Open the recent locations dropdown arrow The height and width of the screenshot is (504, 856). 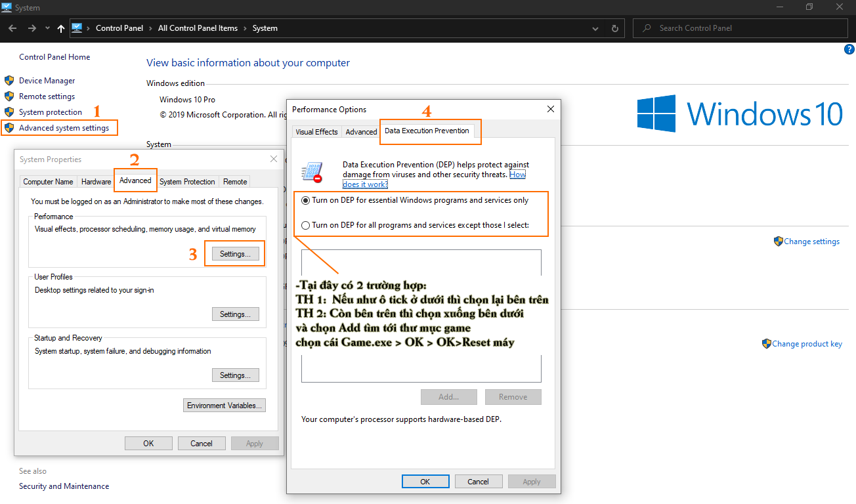(47, 28)
